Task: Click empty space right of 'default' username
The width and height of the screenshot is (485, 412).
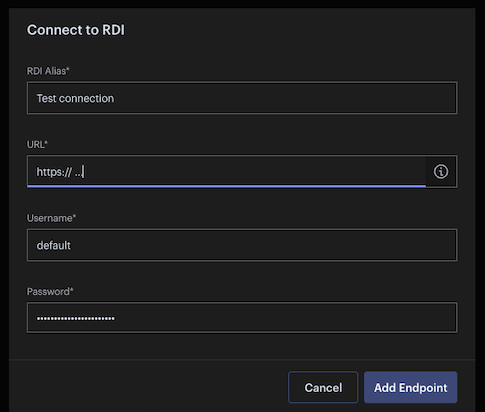Action: (x=263, y=245)
